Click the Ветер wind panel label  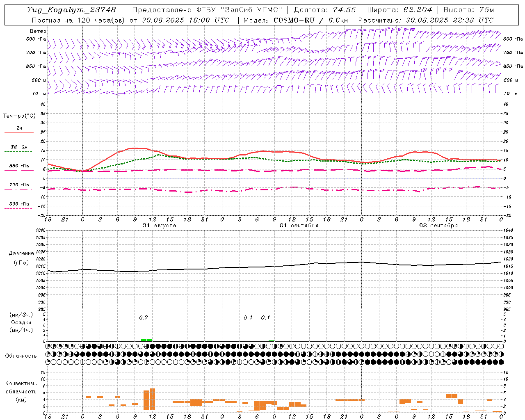[x=38, y=31]
